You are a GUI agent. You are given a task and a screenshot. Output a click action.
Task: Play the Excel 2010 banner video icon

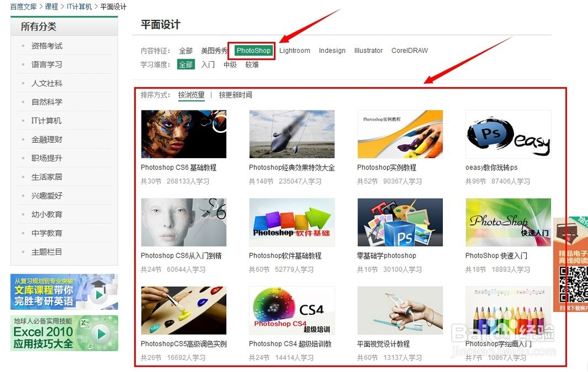(x=101, y=333)
